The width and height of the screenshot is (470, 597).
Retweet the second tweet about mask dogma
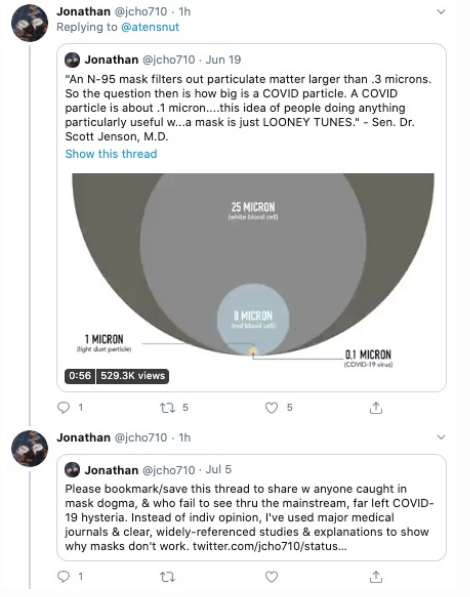click(167, 577)
